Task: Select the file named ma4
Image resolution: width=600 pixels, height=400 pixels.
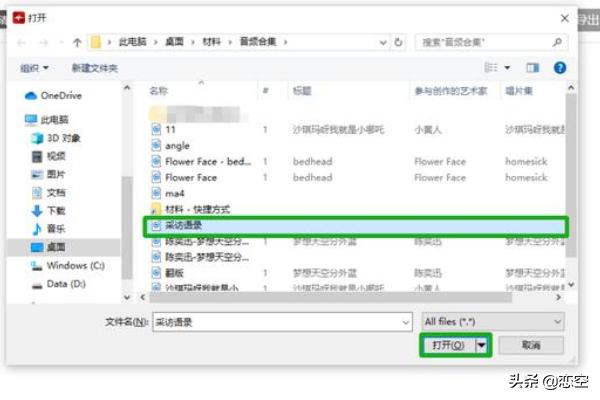Action: point(174,193)
